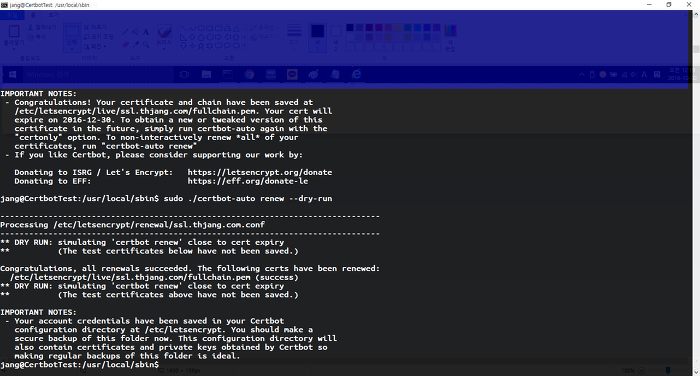Open the Task View taskbar icon

184,75
